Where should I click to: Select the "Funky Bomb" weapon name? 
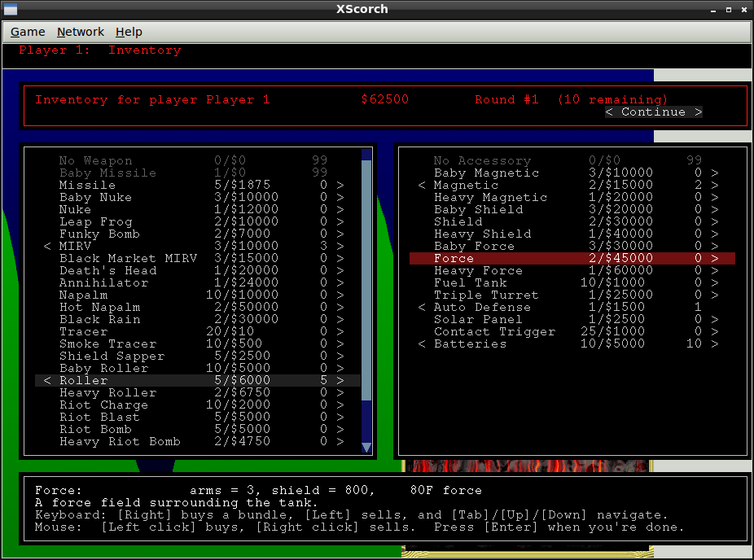tap(99, 234)
